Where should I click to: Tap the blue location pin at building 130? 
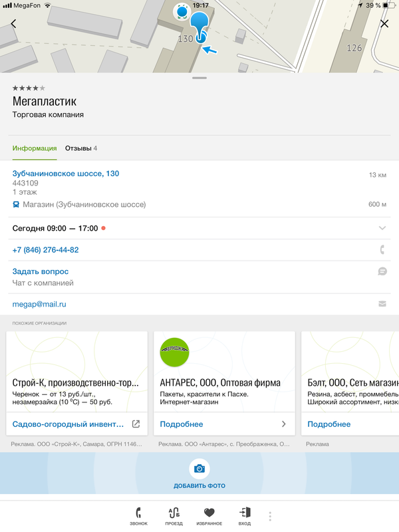(199, 27)
